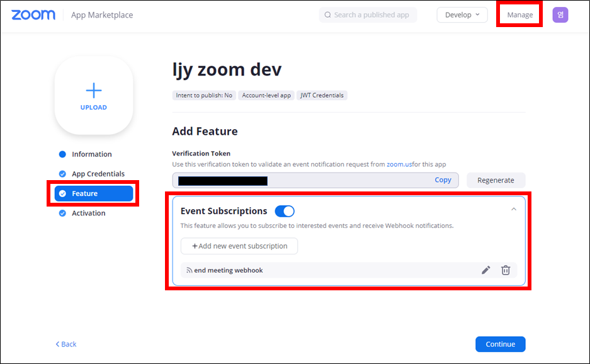
Task: Click the webhook feed icon beside end meeting
Action: click(x=190, y=270)
